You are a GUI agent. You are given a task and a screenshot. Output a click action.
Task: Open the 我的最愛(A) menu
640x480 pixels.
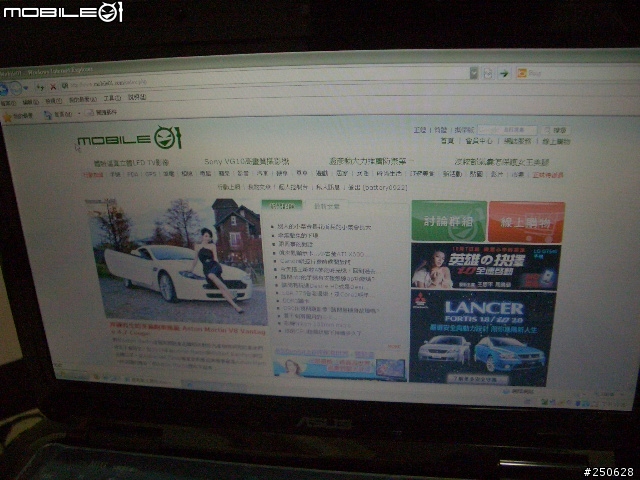[82, 99]
